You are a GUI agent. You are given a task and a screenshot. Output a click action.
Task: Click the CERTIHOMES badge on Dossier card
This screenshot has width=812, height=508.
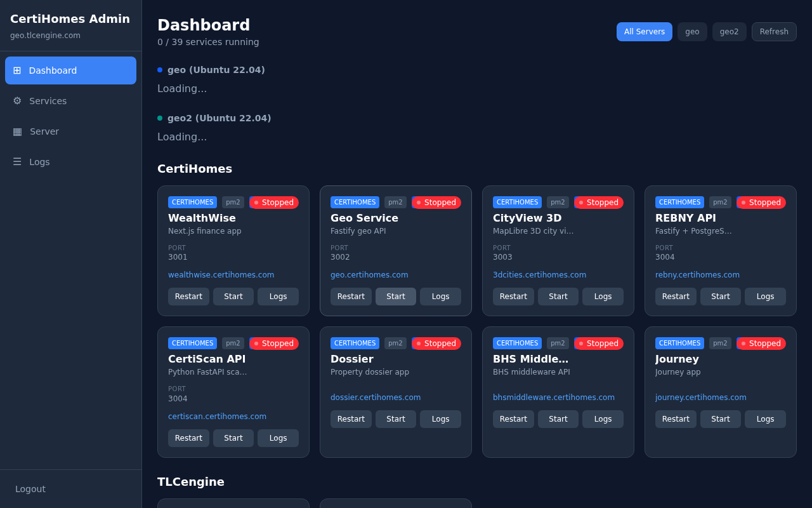[355, 343]
